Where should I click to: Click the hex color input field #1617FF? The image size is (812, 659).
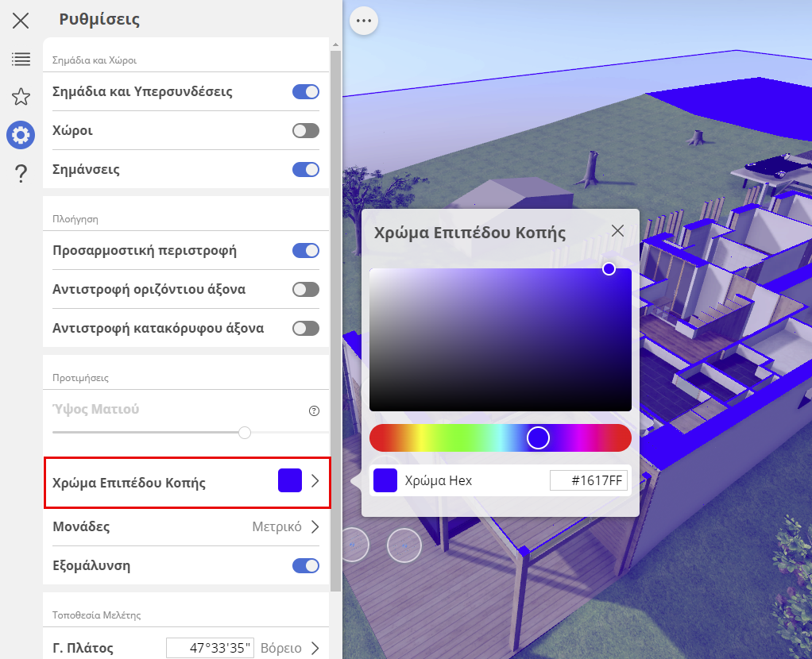click(588, 480)
